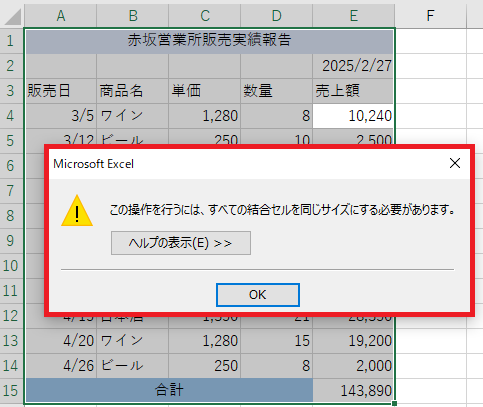Viewport: 483px width, 407px height.
Task: Click the merged 合計 cell
Action: [x=169, y=390]
